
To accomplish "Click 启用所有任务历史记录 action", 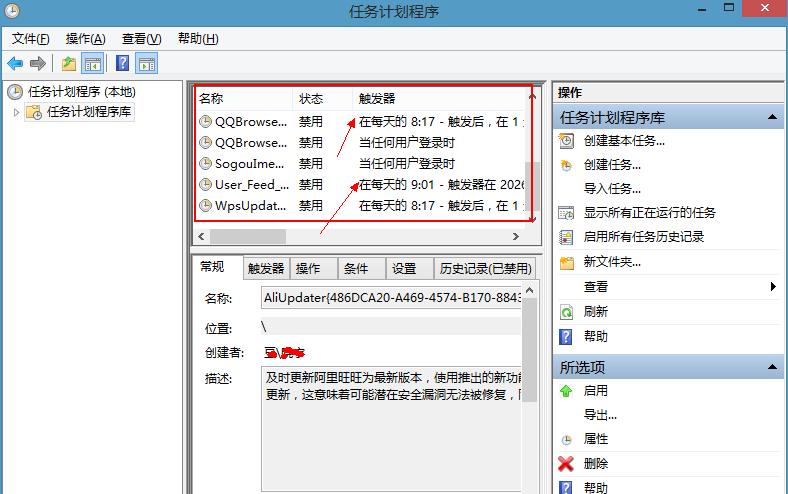I will tap(643, 237).
